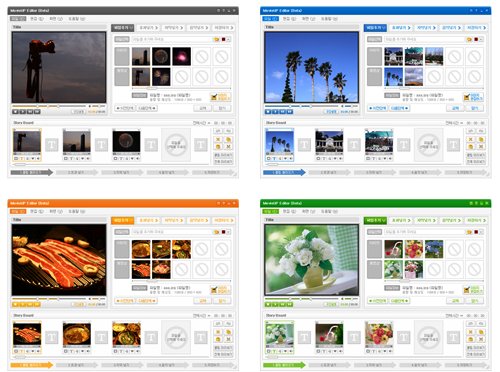Click scrollbar under orange window's file thumbnail grid

(x=181, y=281)
